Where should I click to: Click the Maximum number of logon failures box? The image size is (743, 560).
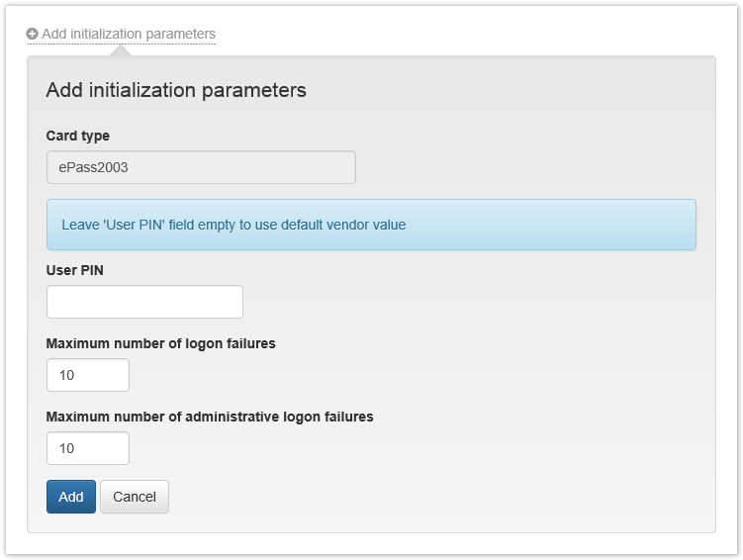coord(87,375)
